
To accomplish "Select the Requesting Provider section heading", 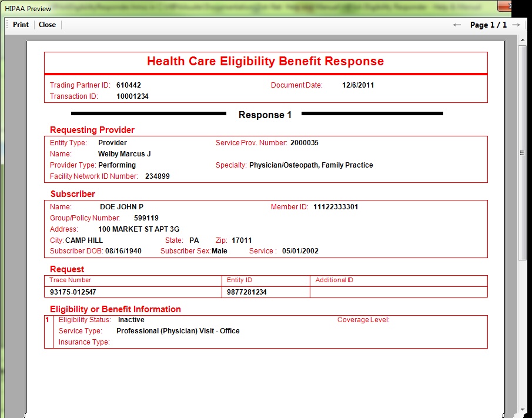I will 92,129.
